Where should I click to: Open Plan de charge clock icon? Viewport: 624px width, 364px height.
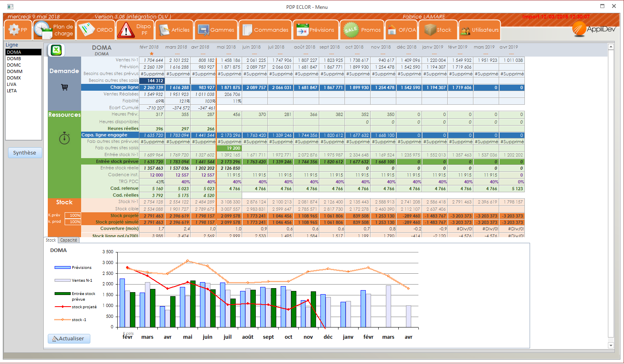pyautogui.click(x=42, y=30)
